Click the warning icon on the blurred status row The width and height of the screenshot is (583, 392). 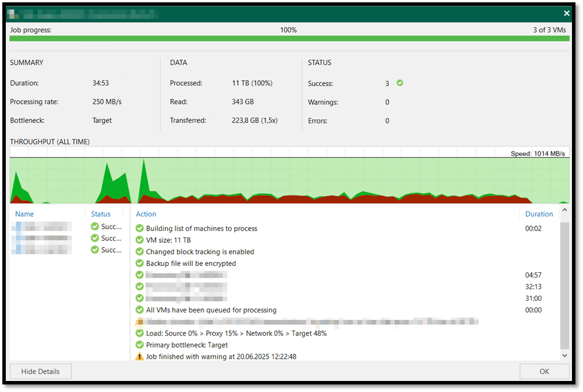[139, 321]
